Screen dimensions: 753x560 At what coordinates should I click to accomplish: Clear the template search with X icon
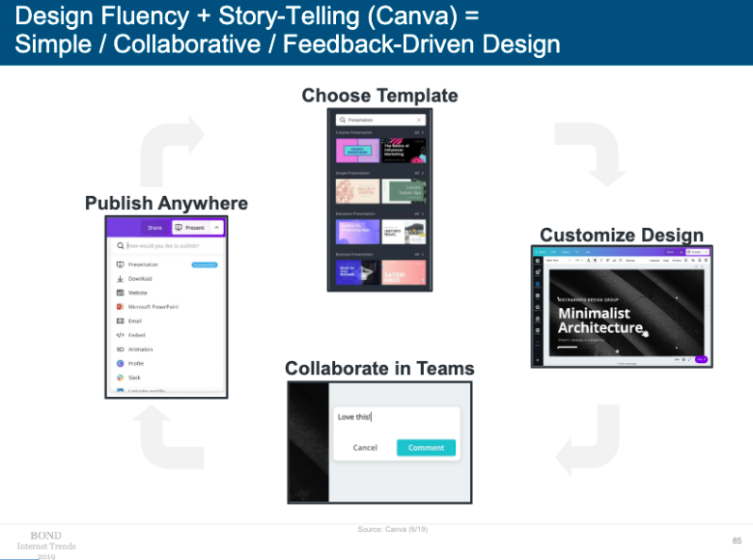click(x=419, y=120)
